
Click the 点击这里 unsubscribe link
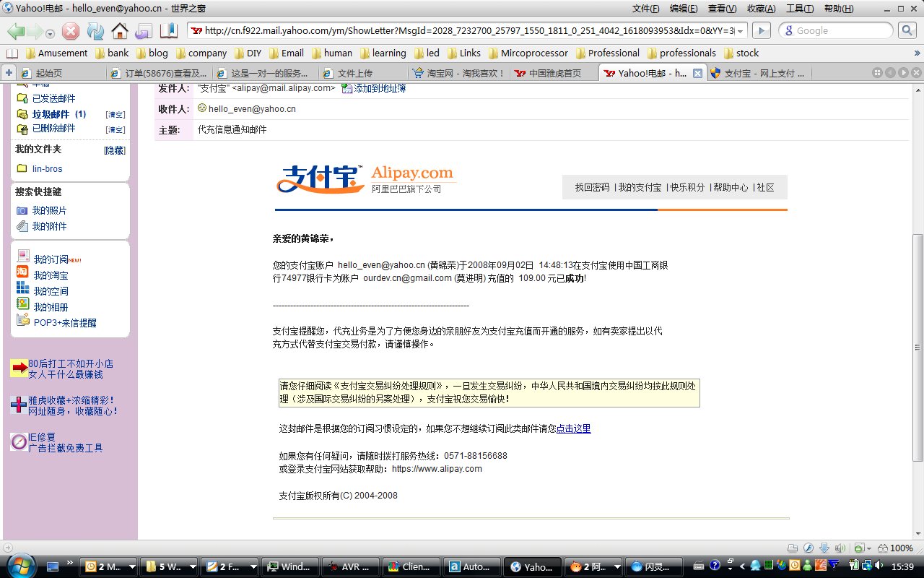[573, 428]
